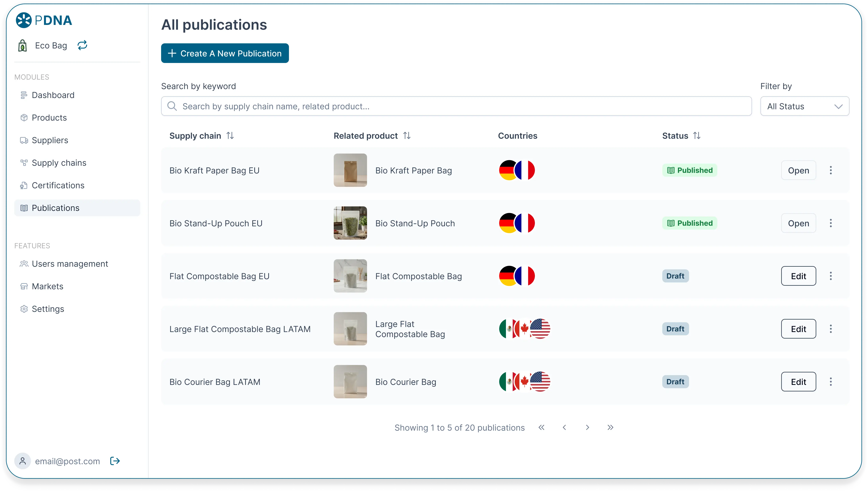Click the search by keyword field

456,106
